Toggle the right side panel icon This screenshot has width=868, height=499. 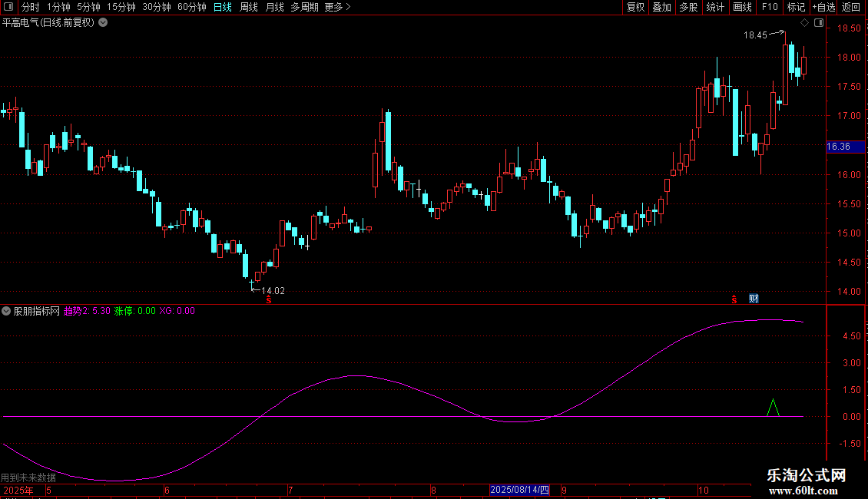[x=820, y=24]
